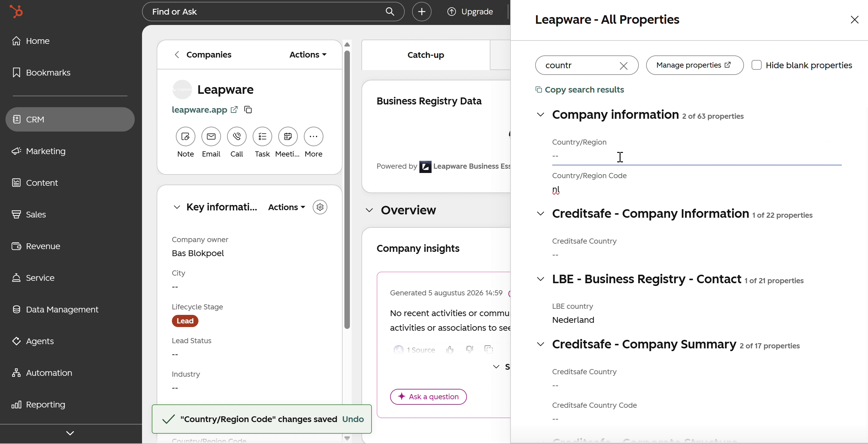Create a Note with the note icon

pyautogui.click(x=185, y=136)
